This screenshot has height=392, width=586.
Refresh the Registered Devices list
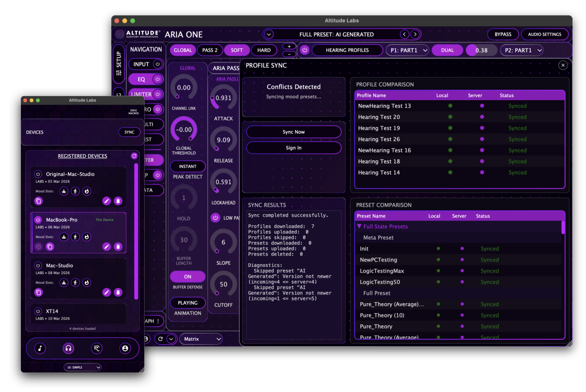coord(134,156)
